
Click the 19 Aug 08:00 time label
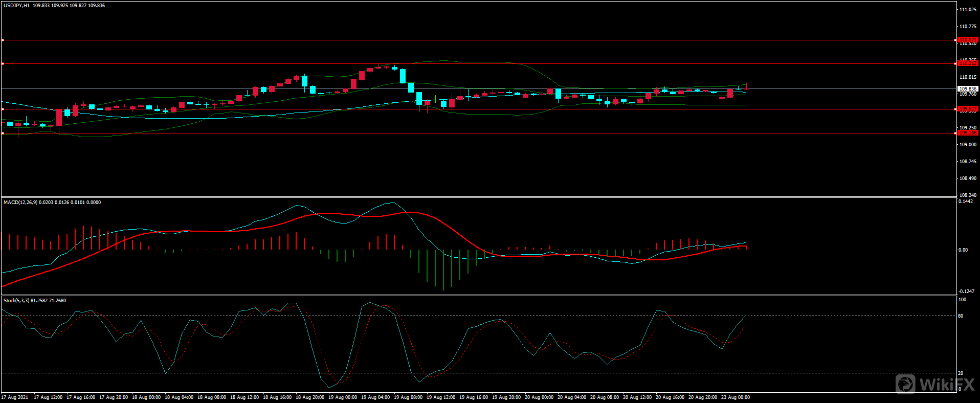pos(408,397)
